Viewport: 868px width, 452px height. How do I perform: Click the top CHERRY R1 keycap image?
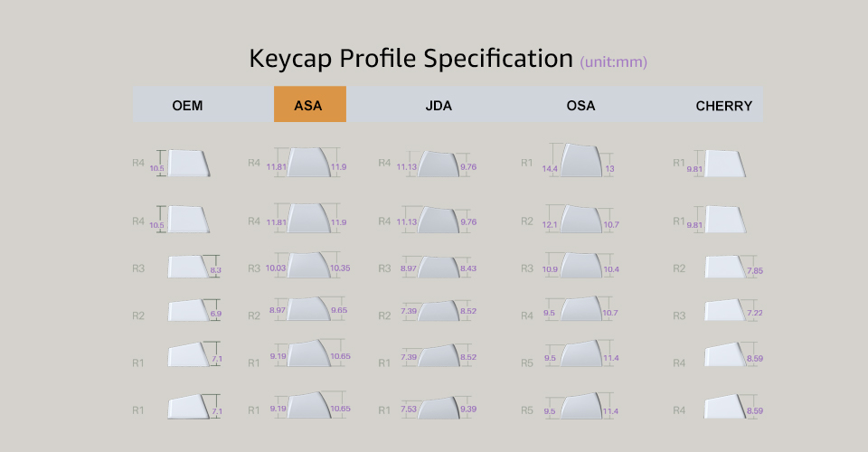[x=724, y=164]
